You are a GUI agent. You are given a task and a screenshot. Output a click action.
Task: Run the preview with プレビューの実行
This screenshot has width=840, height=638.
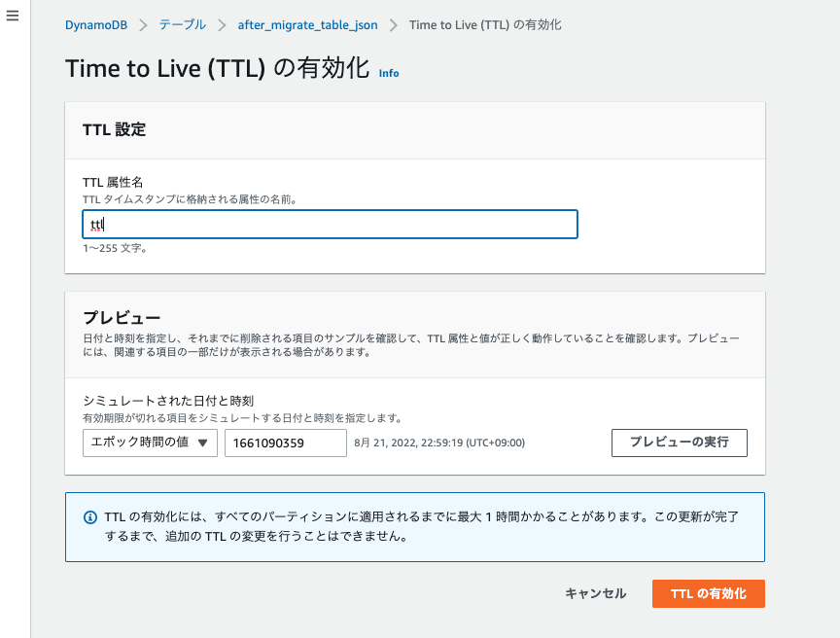click(x=679, y=443)
